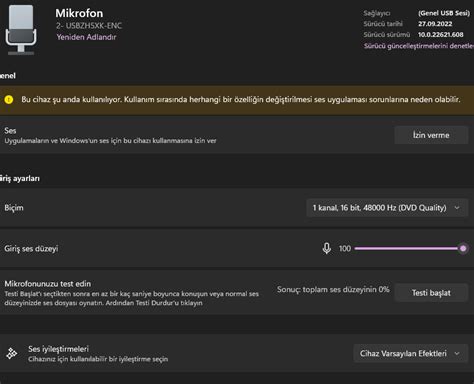Click the Giriş ayarları section heading
Image resolution: width=474 pixels, height=384 pixels.
point(19,179)
